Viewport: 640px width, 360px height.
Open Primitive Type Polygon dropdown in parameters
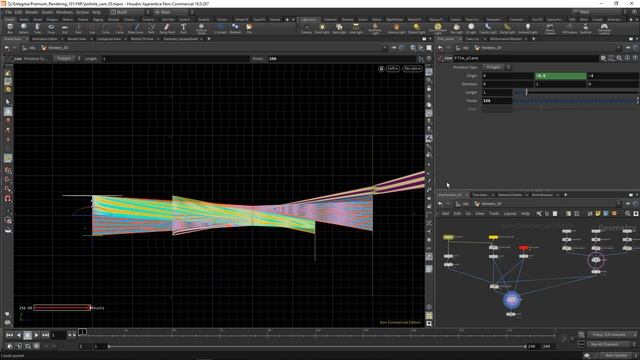496,67
